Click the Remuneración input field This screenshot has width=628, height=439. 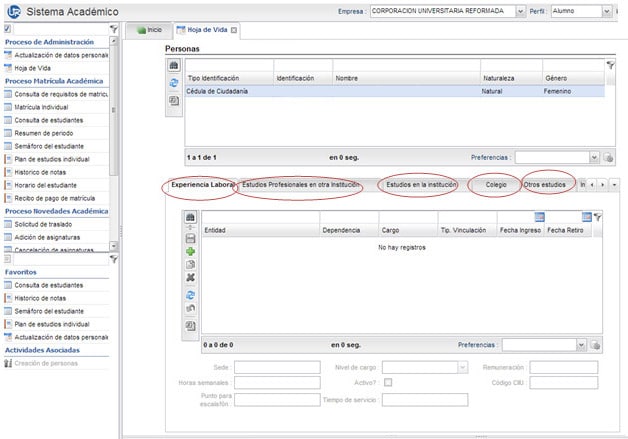(564, 367)
